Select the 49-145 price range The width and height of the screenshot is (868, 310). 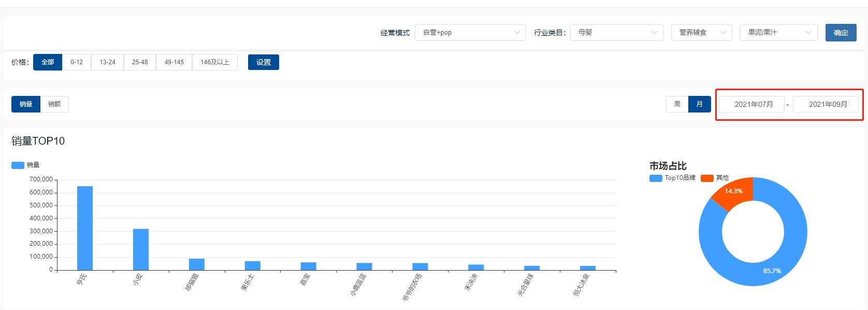(174, 62)
